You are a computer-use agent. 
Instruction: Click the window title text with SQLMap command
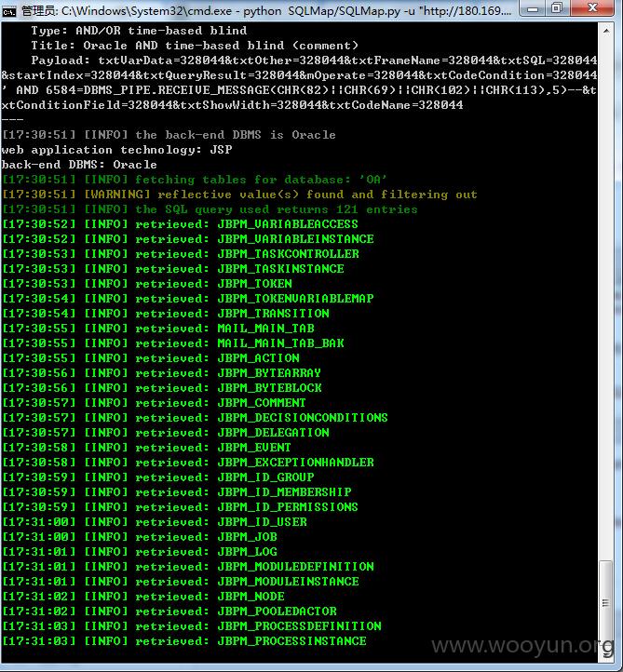[265, 10]
